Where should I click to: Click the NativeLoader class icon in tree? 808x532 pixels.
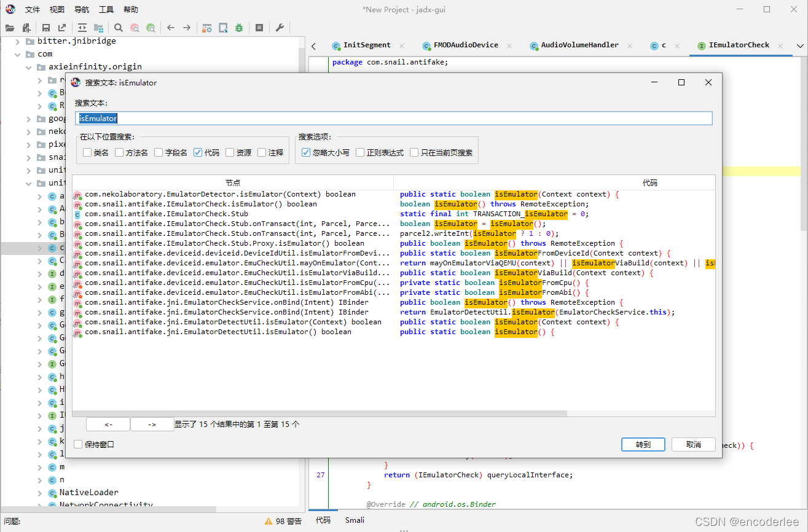52,493
